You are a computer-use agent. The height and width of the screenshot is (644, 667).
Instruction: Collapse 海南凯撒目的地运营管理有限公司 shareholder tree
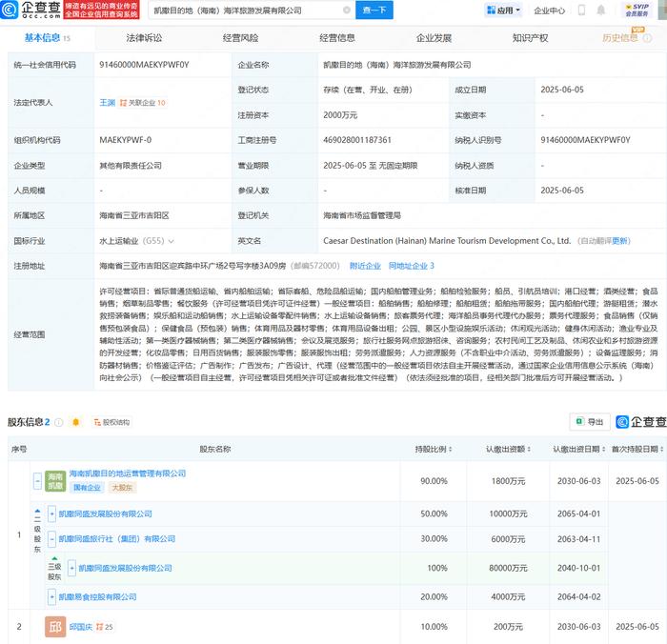click(37, 481)
